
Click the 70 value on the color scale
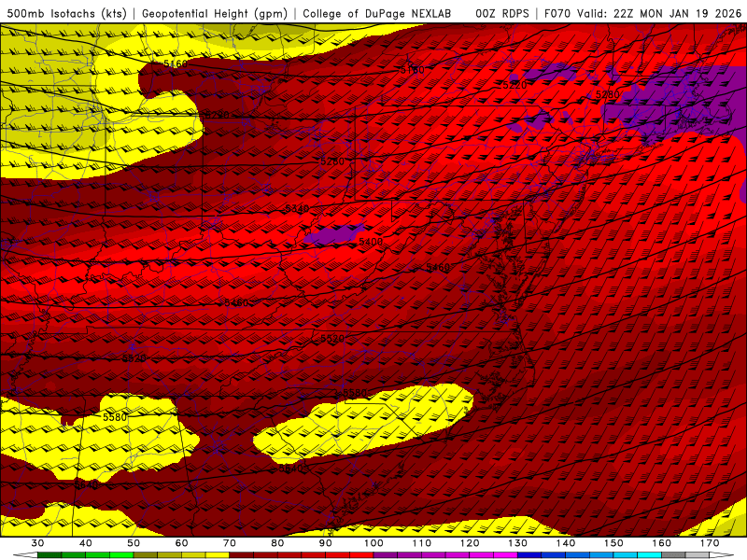coord(230,543)
